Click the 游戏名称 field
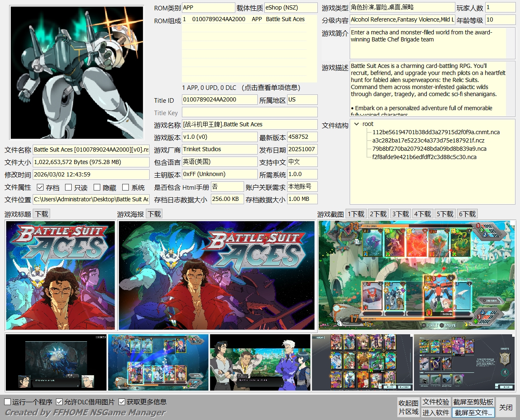The image size is (520, 420). click(x=250, y=125)
